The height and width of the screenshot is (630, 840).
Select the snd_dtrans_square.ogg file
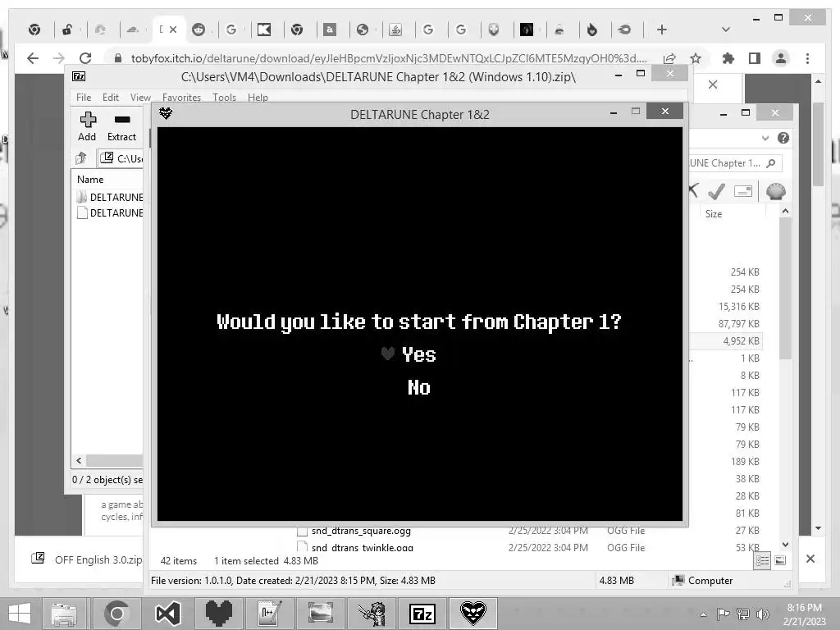pos(361,531)
